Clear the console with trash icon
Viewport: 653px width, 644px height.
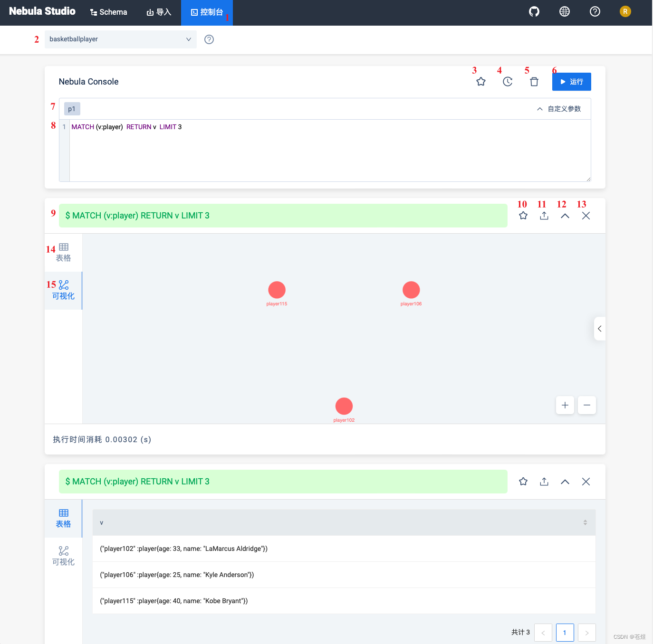[x=534, y=82]
